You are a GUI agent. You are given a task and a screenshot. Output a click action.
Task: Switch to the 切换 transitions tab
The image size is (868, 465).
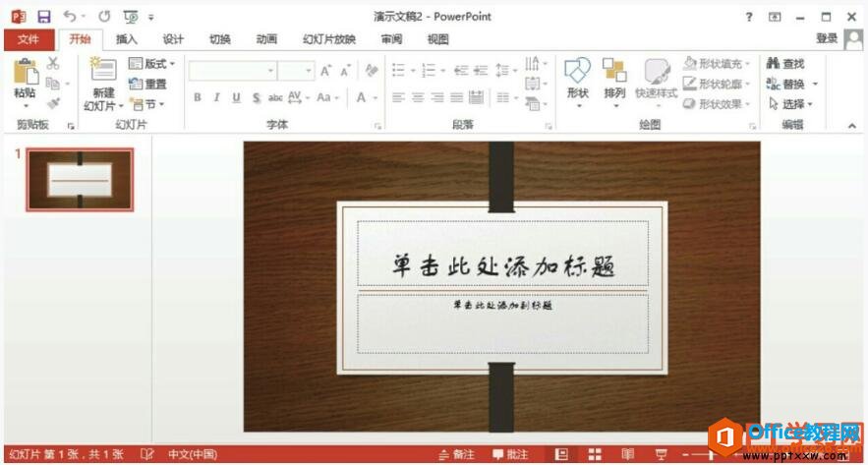coord(220,39)
